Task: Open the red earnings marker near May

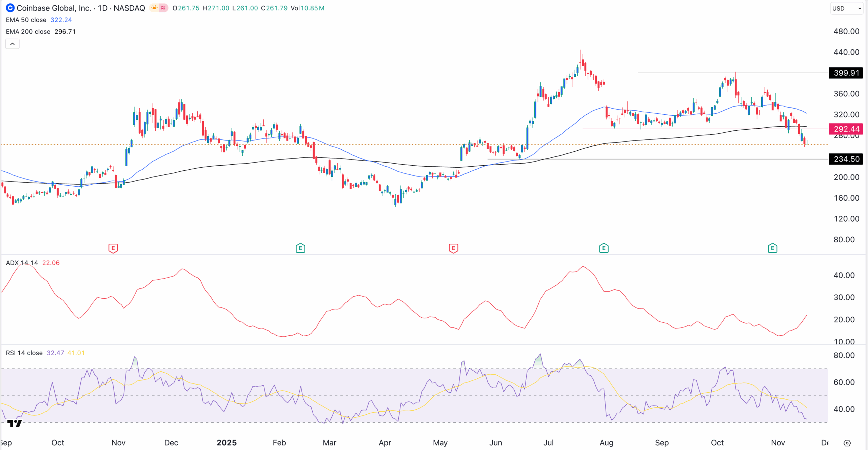Action: tap(453, 248)
